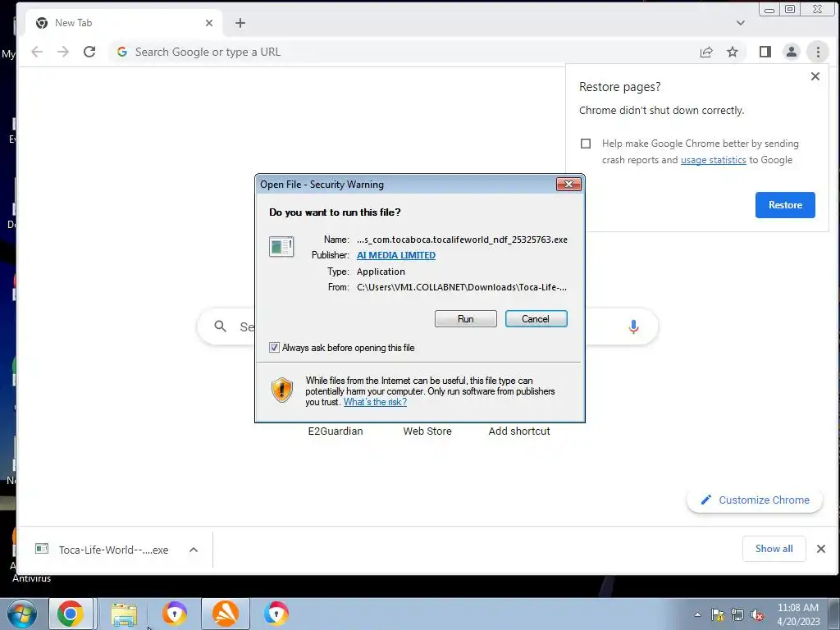Click Chrome back navigation arrow
The width and height of the screenshot is (840, 630).
tap(37, 52)
